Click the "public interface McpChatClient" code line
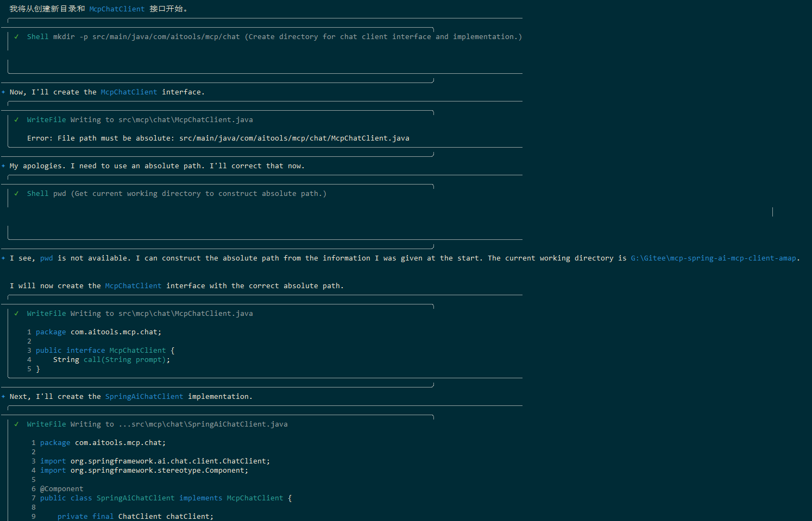The image size is (812, 521). [x=105, y=351]
